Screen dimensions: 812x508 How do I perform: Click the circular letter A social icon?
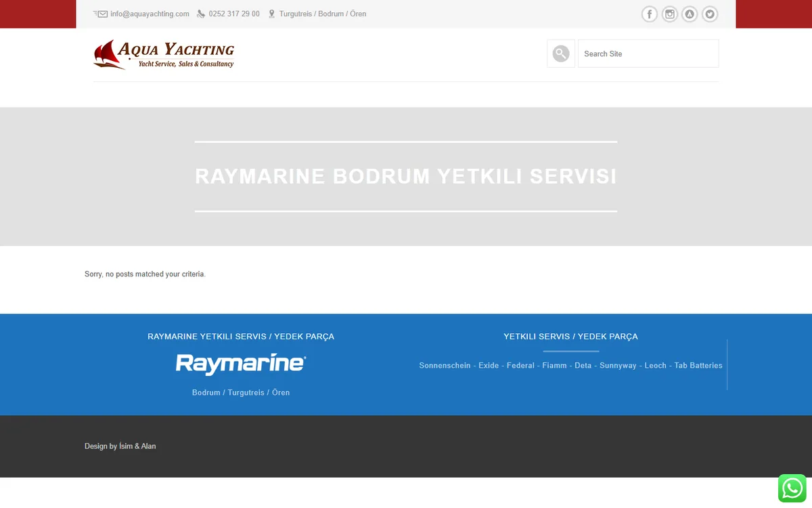[x=690, y=14]
